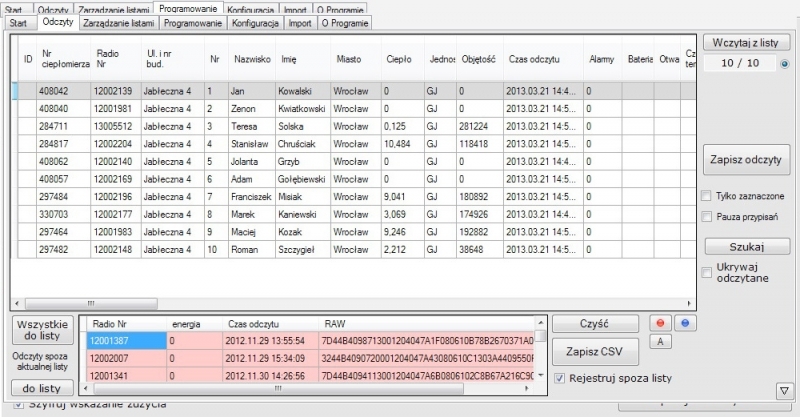Toggle 'Pauza przypisań' checkbox
The image size is (800, 417).
707,215
